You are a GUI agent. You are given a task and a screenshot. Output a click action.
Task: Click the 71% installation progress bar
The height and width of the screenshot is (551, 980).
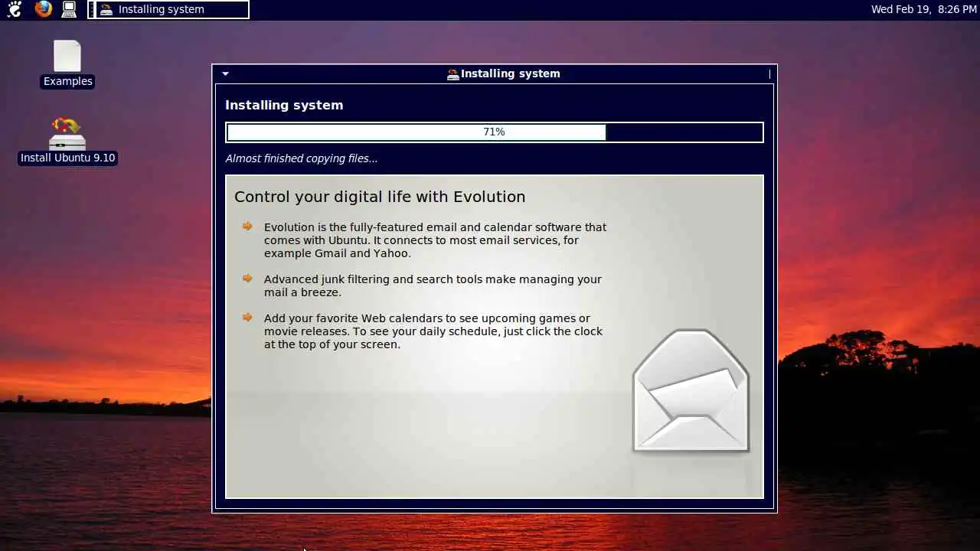coord(495,132)
